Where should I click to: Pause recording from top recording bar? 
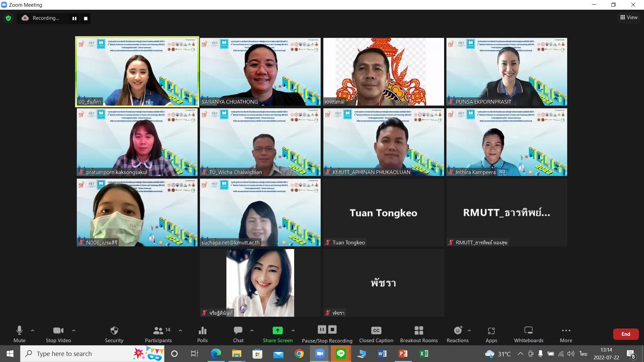(x=74, y=18)
